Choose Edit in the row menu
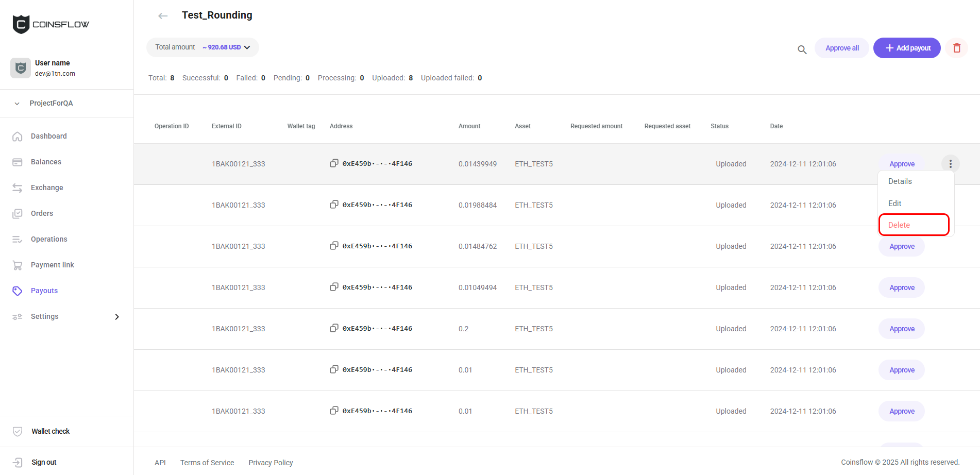This screenshot has width=980, height=475. [x=894, y=203]
